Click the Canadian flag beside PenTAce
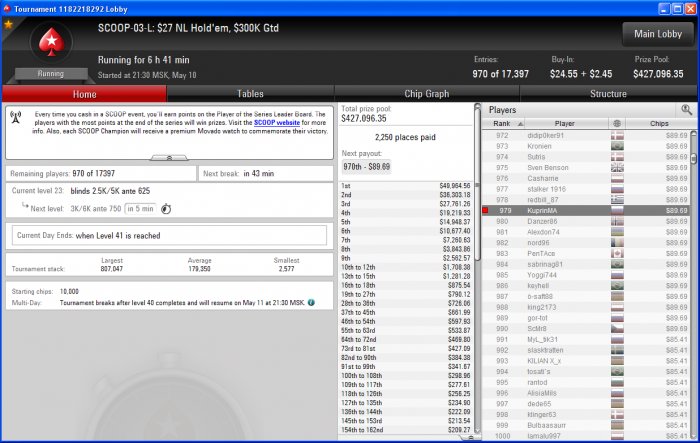This screenshot has width=700, height=443. [x=617, y=253]
